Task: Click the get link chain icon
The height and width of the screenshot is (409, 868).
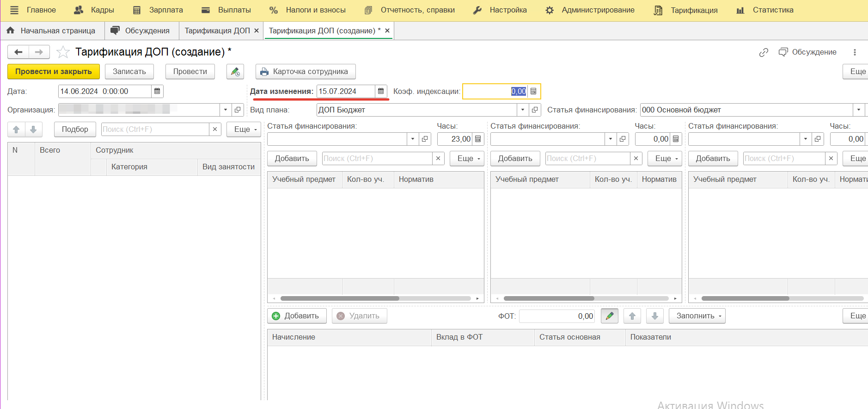Action: click(764, 52)
